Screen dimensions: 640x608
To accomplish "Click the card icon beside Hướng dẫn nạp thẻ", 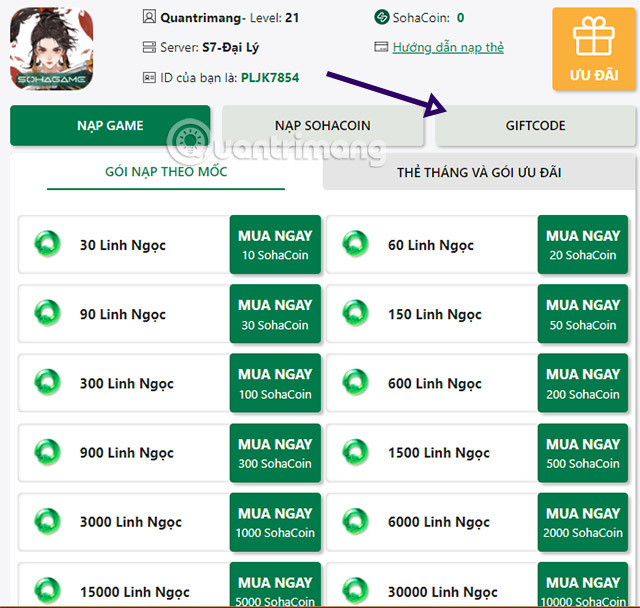I will pyautogui.click(x=381, y=47).
